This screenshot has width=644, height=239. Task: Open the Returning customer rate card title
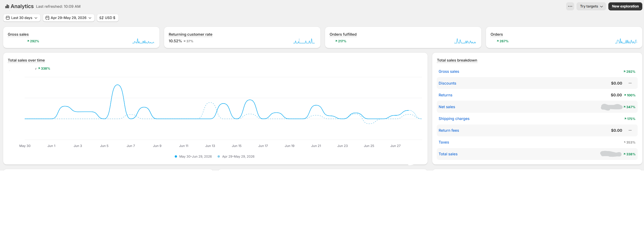191,35
